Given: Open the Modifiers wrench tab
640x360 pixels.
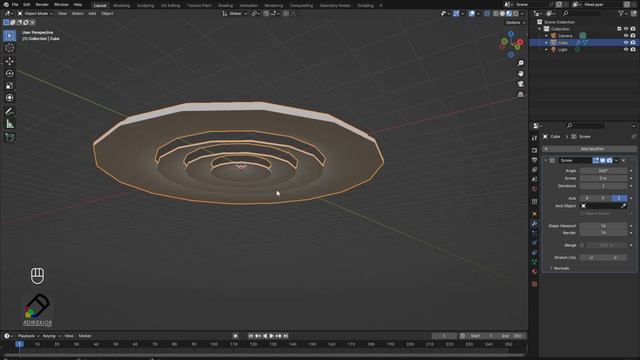Looking at the screenshot, I should click(x=534, y=224).
